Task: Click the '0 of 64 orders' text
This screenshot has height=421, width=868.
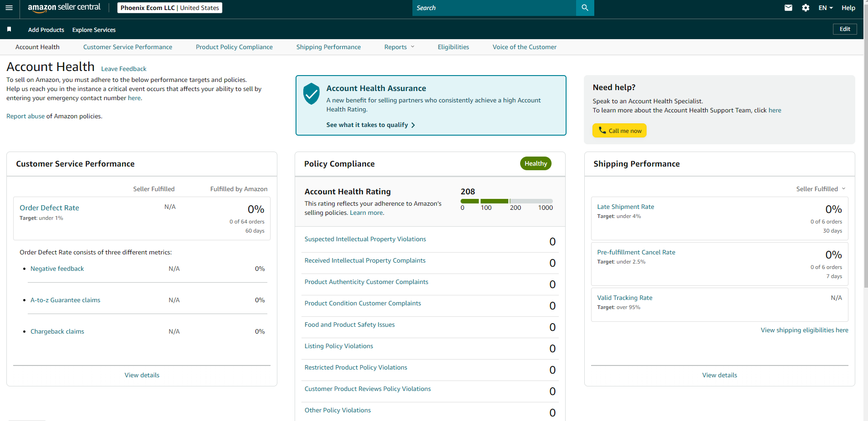Action: point(247,222)
